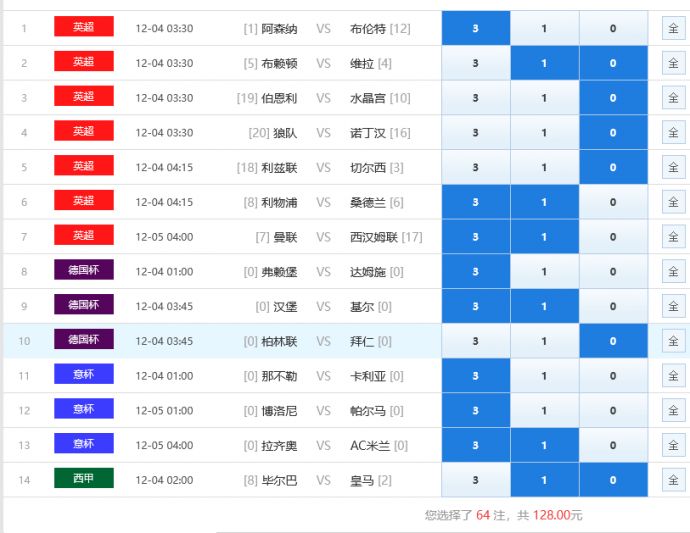Screen dimensions: 690x533
Task: Select option 0 for 利物浦 vs 桑德兰
Action: pos(613,202)
